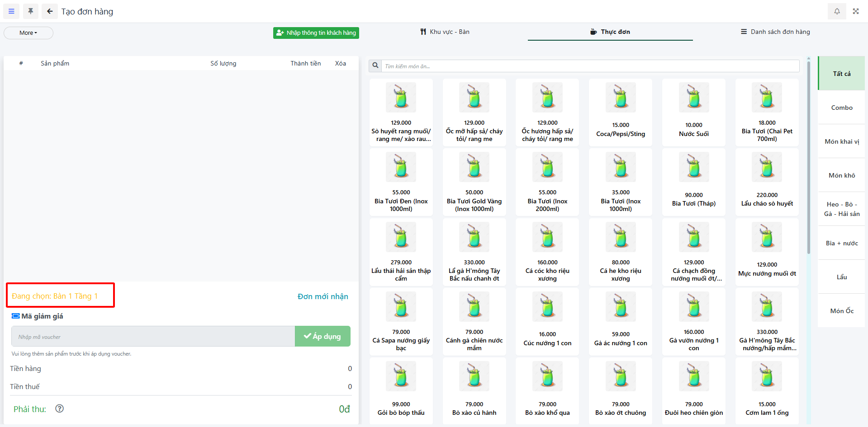The height and width of the screenshot is (427, 868).
Task: Filter menu by Món Ốc category
Action: [841, 311]
